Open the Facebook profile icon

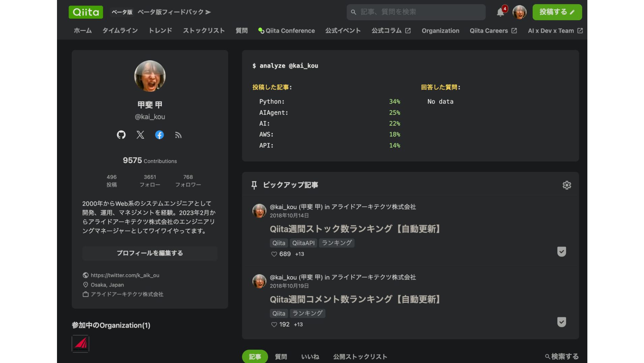pyautogui.click(x=159, y=135)
